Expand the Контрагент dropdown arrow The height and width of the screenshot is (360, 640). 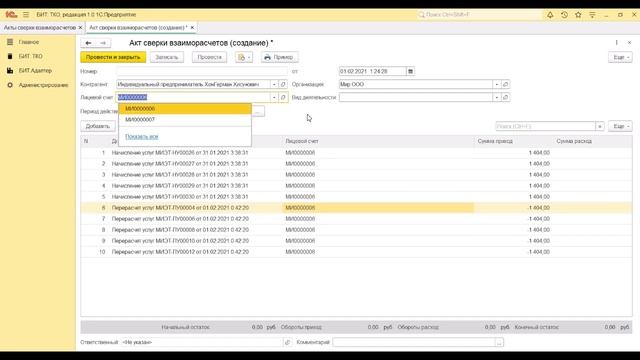pos(274,84)
